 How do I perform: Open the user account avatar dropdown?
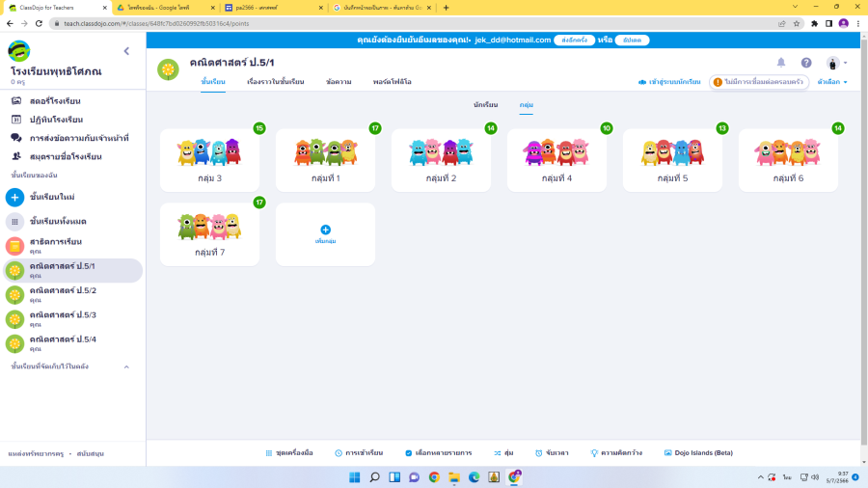point(836,63)
